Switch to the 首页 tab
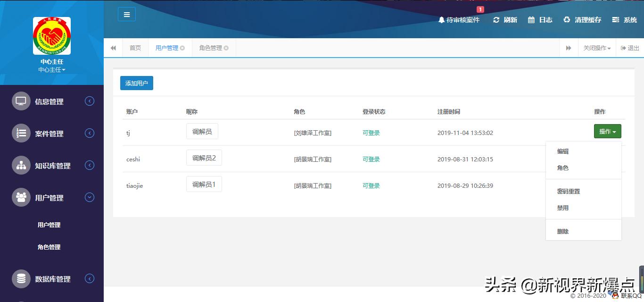The image size is (644, 302). (x=135, y=48)
